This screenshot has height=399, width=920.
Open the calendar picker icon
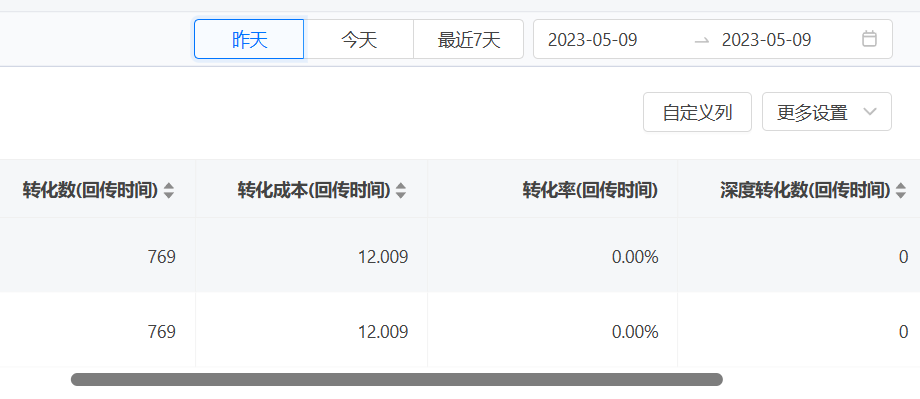pyautogui.click(x=869, y=39)
